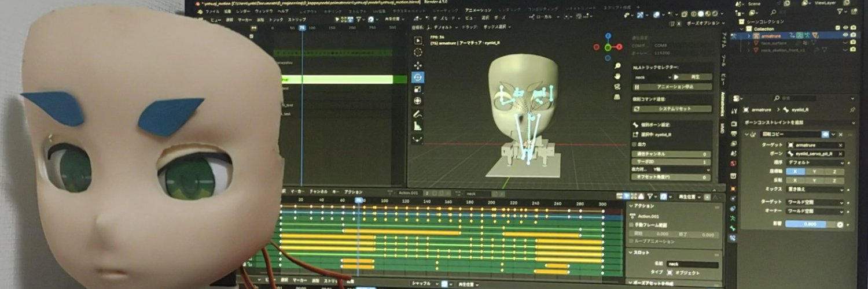This screenshot has height=289, width=868.
Task: Expand the face_surface tree item
Action: [x=748, y=43]
